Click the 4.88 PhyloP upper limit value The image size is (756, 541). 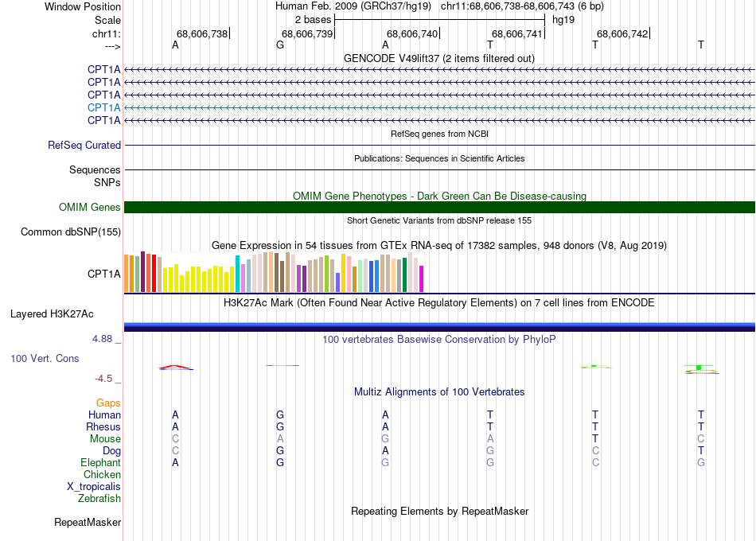(x=102, y=339)
